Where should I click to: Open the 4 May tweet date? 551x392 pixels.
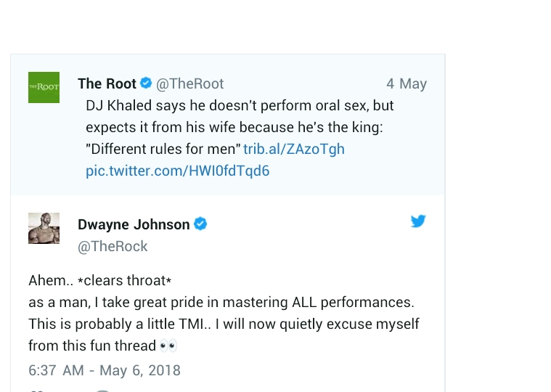click(x=407, y=83)
